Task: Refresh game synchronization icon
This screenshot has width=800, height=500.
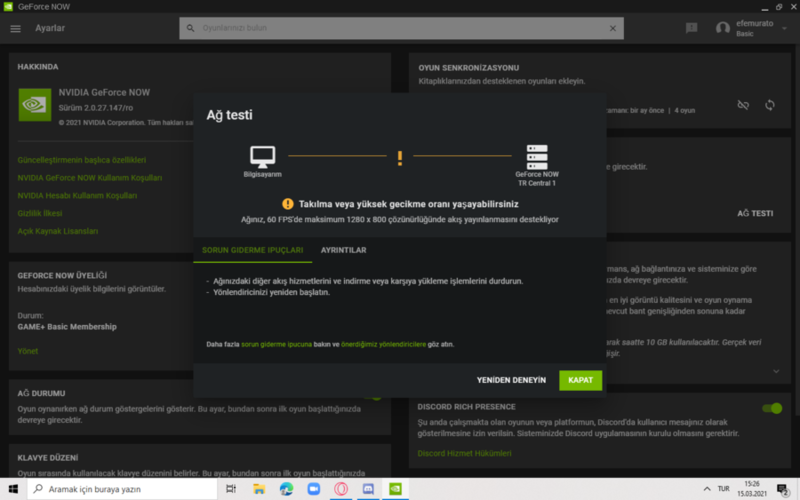Action: 770,105
